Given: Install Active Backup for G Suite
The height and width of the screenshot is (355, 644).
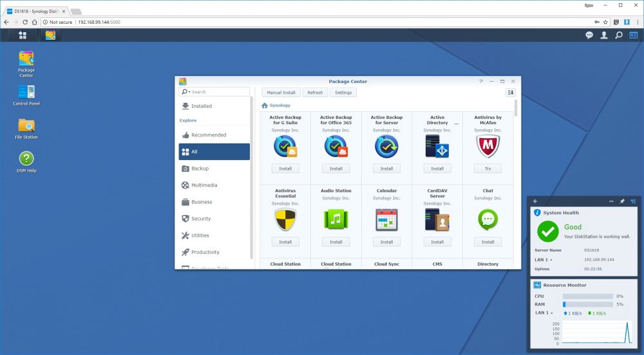Looking at the screenshot, I should pos(285,168).
